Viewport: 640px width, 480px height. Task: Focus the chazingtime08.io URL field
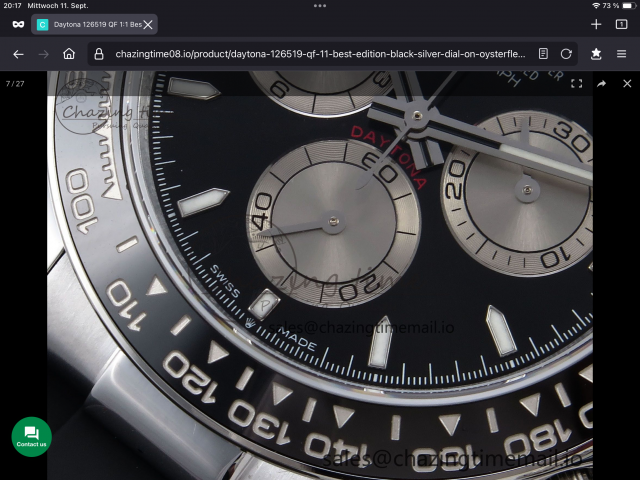coord(320,54)
